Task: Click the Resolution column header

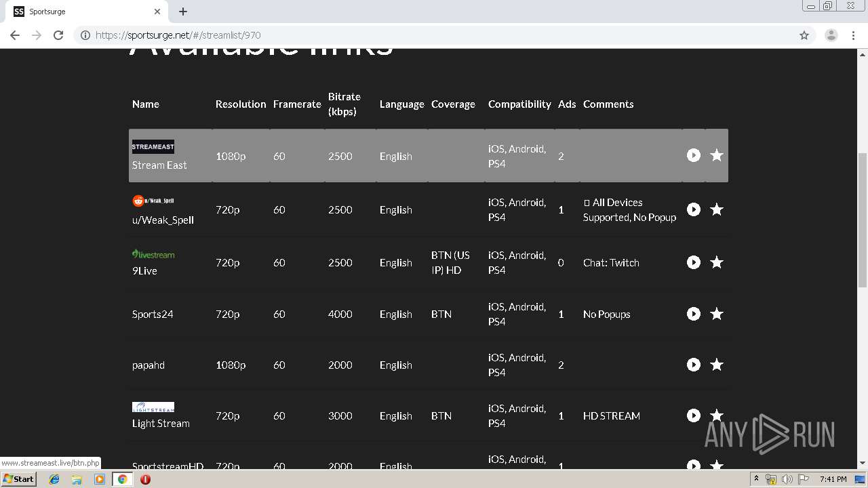Action: tap(241, 104)
